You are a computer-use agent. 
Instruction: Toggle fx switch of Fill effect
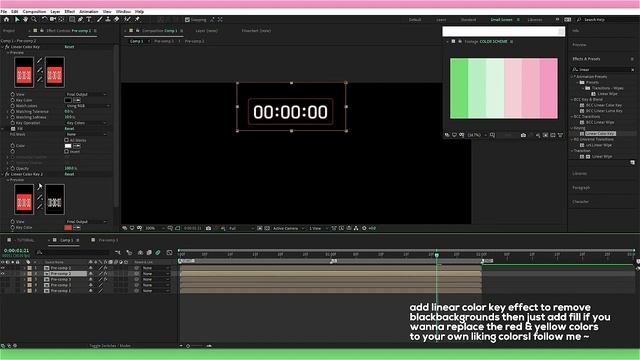pyautogui.click(x=13, y=129)
